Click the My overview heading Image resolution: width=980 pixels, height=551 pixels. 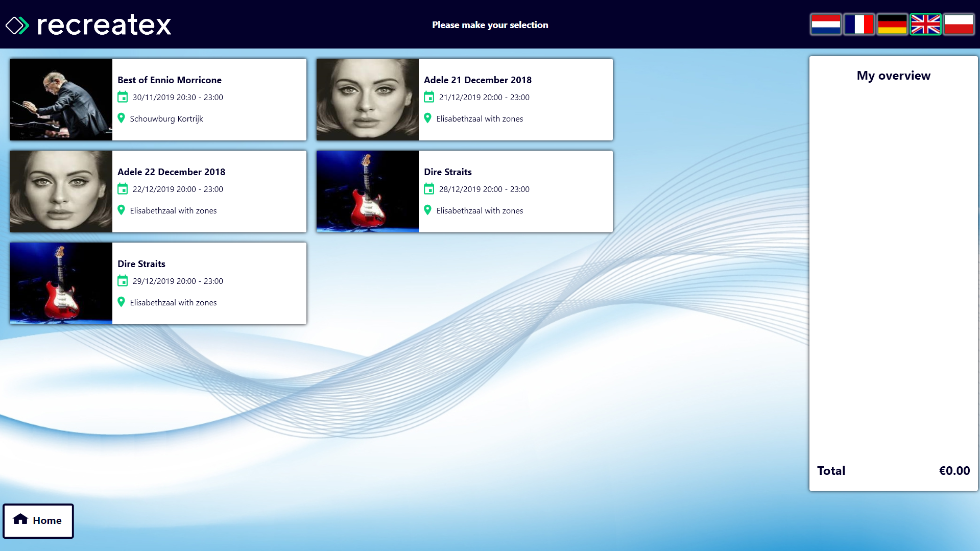894,76
